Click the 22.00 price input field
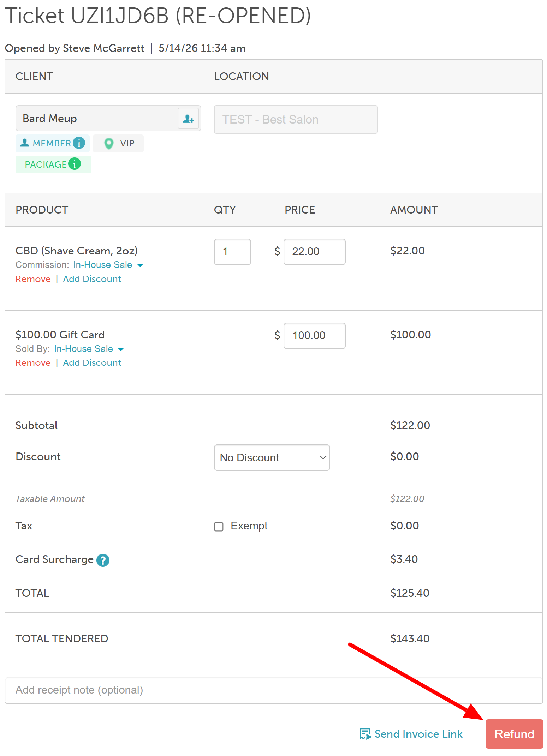 tap(314, 252)
